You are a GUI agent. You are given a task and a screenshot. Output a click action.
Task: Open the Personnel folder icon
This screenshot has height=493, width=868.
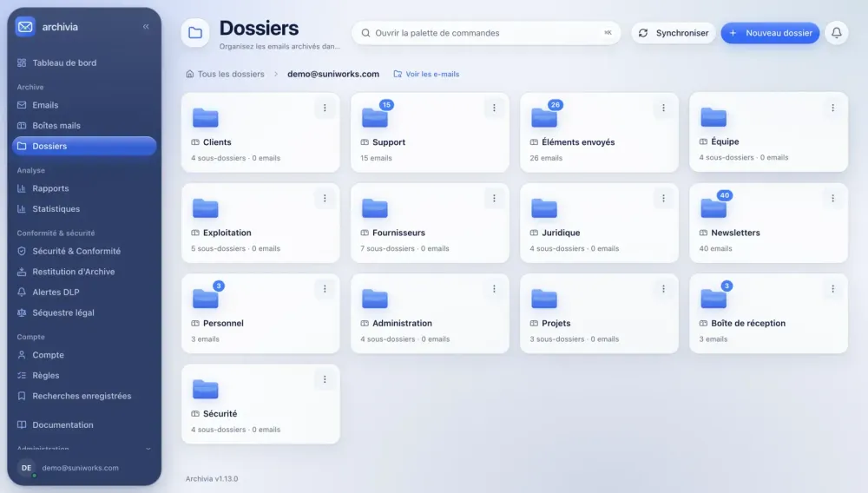pos(206,299)
